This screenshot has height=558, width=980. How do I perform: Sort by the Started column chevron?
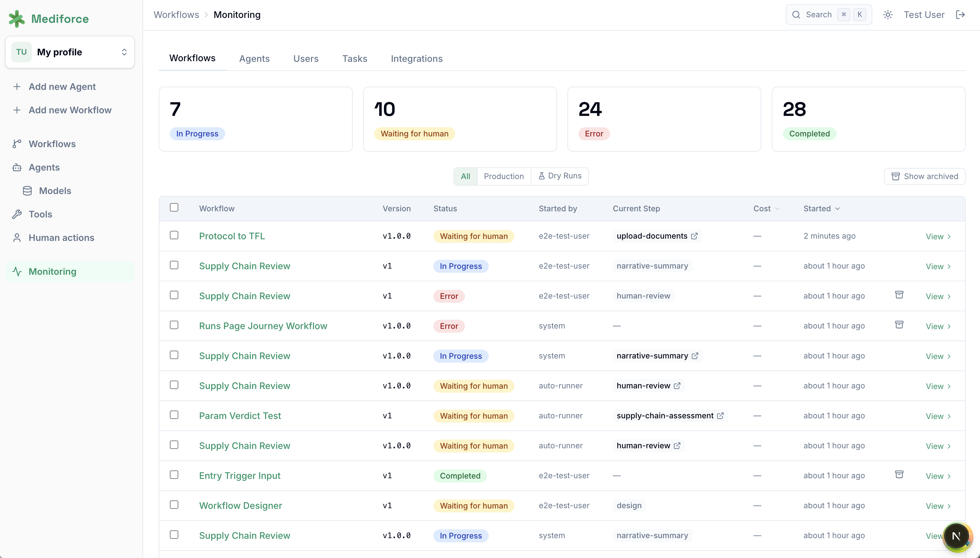(837, 208)
